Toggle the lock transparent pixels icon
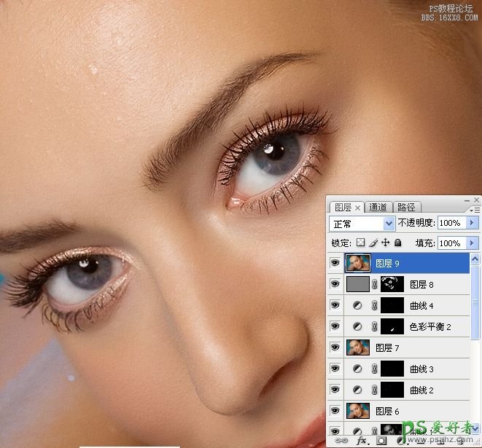This screenshot has width=482, height=448. tap(360, 243)
